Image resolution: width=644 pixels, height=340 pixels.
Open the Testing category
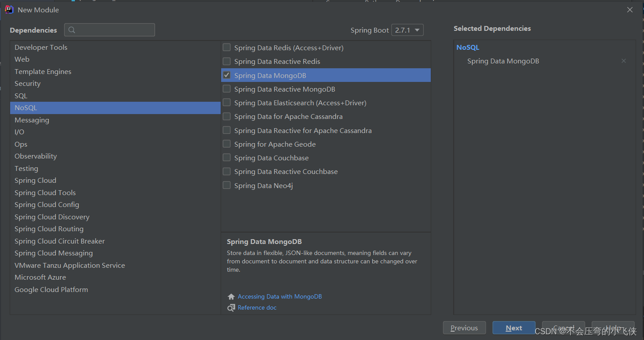tap(115, 168)
